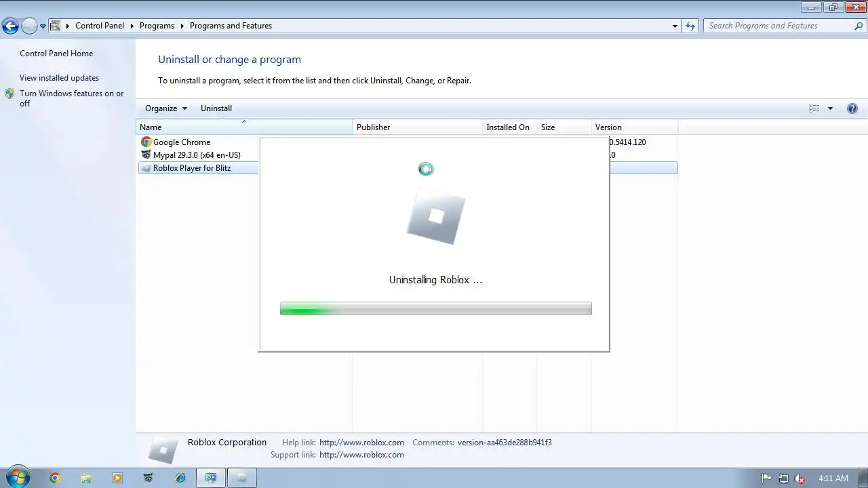The width and height of the screenshot is (868, 488).
Task: Click the Control Panel address bar icon
Action: point(56,26)
